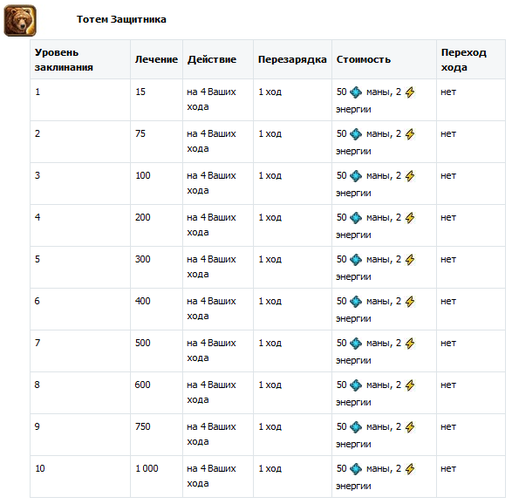Click the energy lightning icon in level 2 row

410,134
